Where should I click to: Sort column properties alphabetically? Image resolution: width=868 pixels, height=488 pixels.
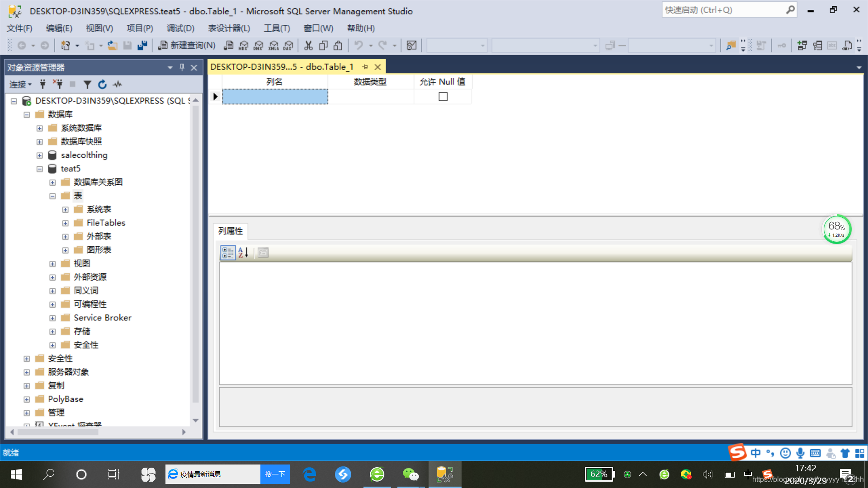point(243,253)
